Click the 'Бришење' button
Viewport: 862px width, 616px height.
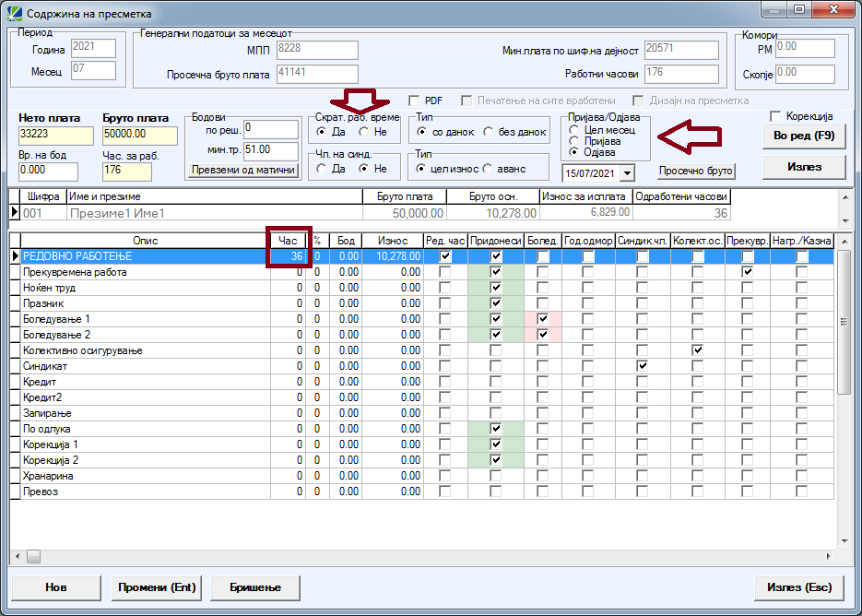(255, 587)
